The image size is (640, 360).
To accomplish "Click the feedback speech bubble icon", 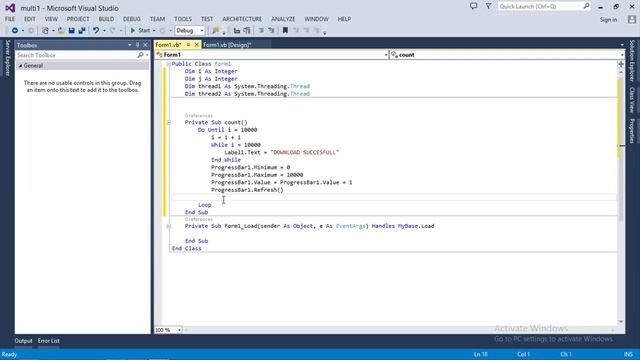I will (x=473, y=6).
